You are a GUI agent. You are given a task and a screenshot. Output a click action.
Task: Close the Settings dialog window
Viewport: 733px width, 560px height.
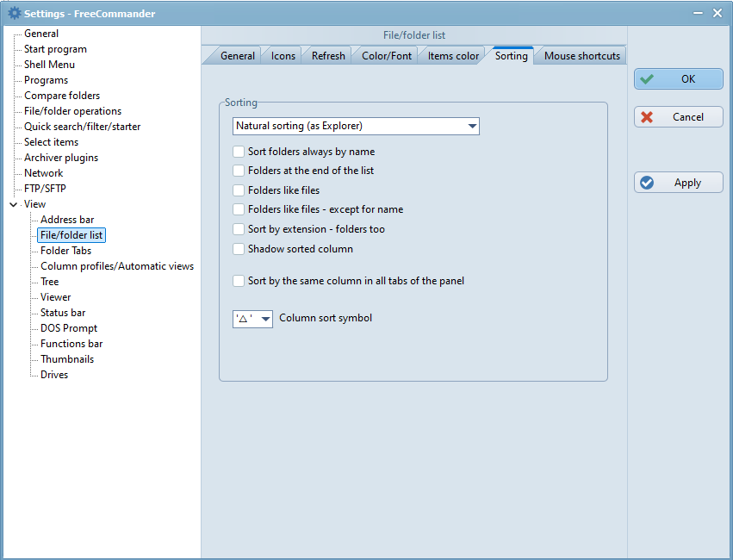pyautogui.click(x=717, y=13)
